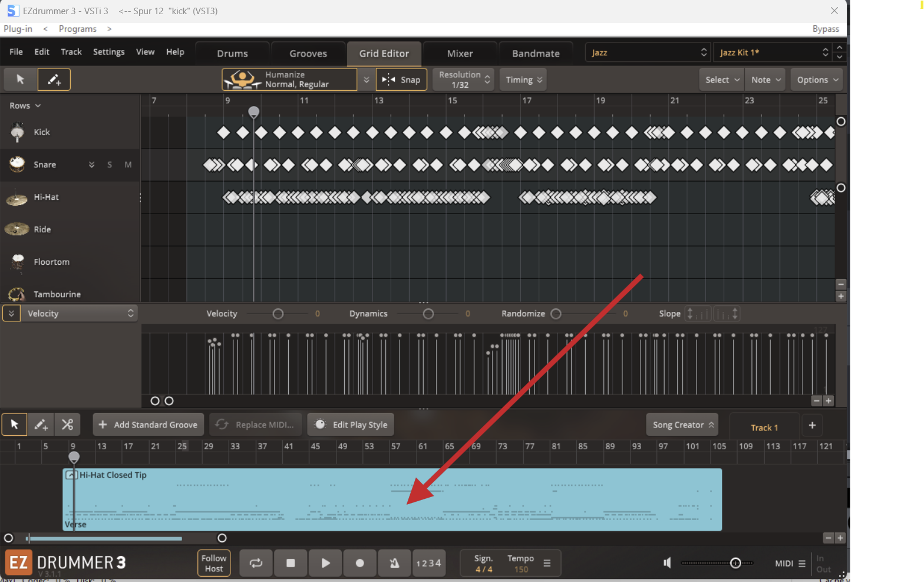The width and height of the screenshot is (924, 582).
Task: Zoom out the song track timeline
Action: point(829,538)
